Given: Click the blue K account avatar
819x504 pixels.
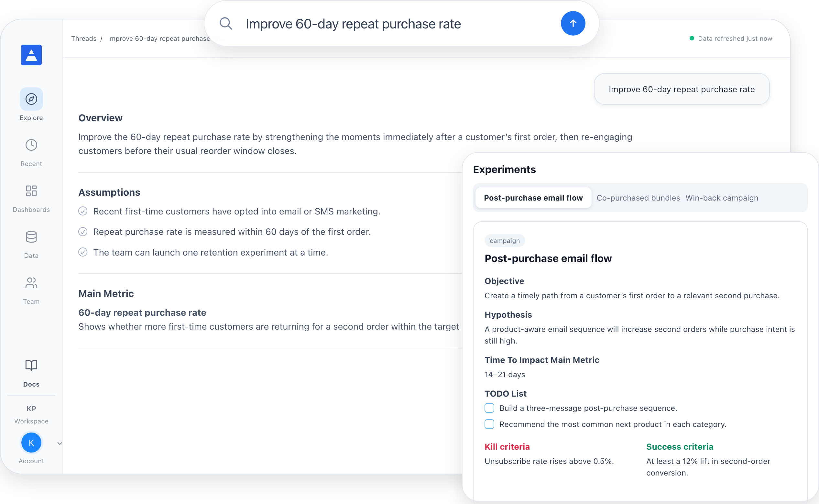Looking at the screenshot, I should click(x=31, y=443).
